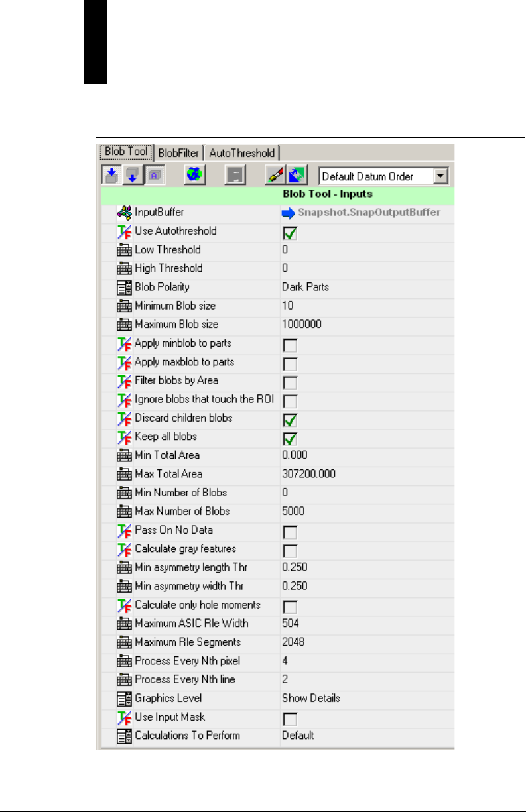Click the High Threshold calculator icon
Image resolution: width=528 pixels, height=812 pixels.
pos(124,268)
